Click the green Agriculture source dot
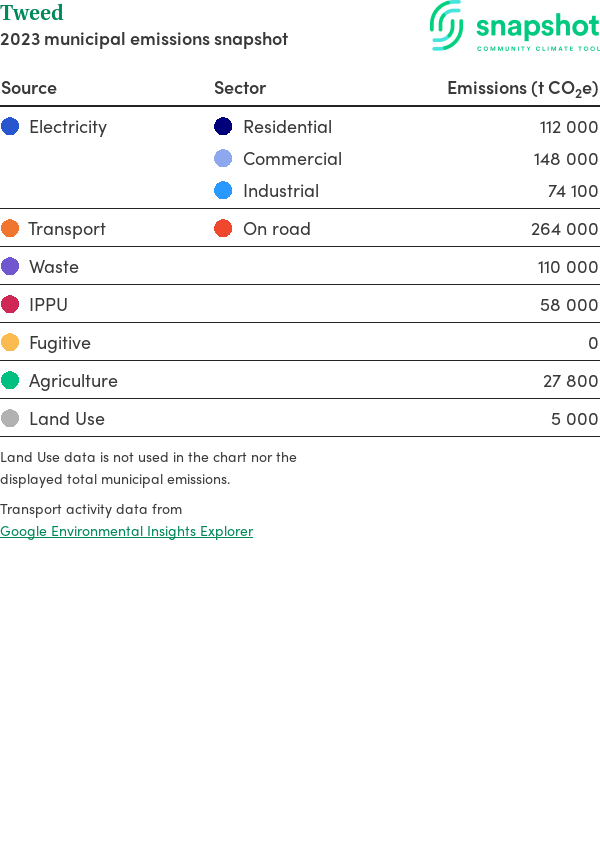Image resolution: width=600 pixels, height=850 pixels. (x=10, y=381)
